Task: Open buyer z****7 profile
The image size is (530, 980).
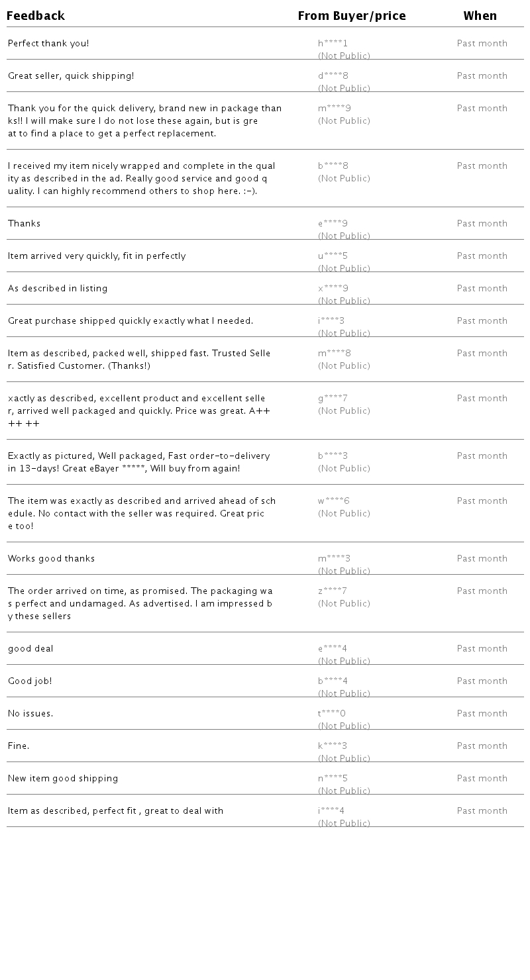Action: point(333,591)
